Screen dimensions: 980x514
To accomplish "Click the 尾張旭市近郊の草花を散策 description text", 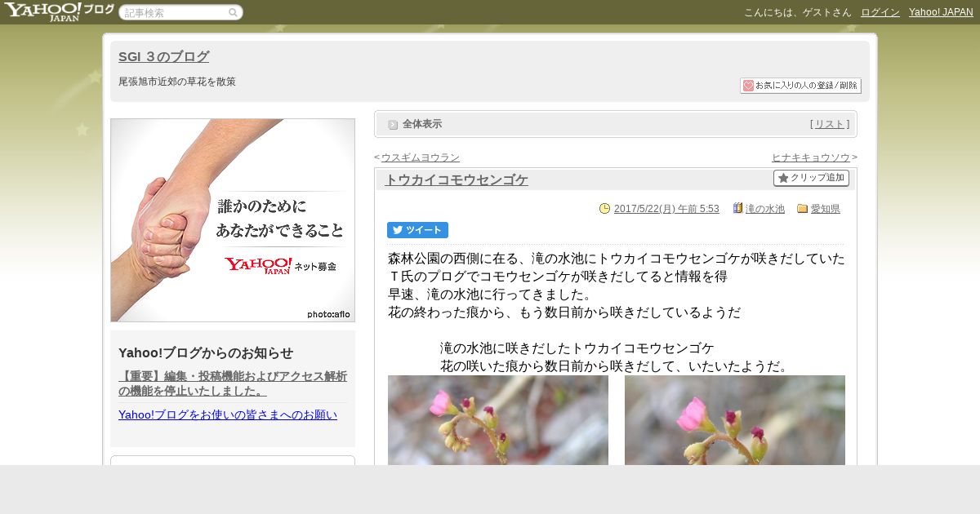I will (177, 82).
